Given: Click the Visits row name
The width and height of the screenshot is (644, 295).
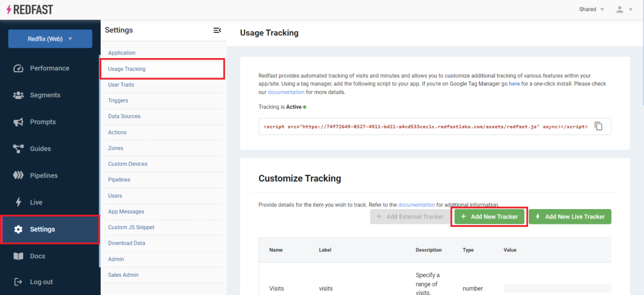Looking at the screenshot, I should pyautogui.click(x=276, y=288).
